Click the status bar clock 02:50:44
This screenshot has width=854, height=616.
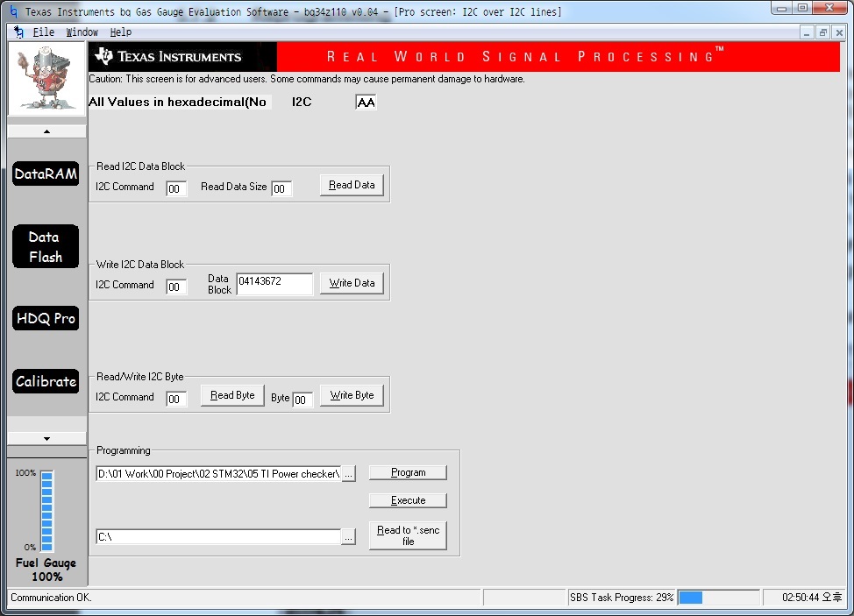pyautogui.click(x=812, y=598)
